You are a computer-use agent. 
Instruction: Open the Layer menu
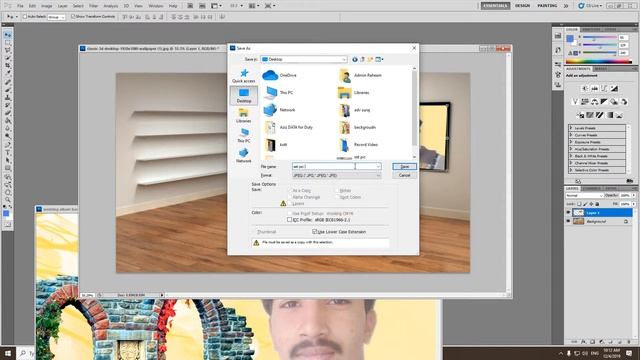tap(62, 6)
